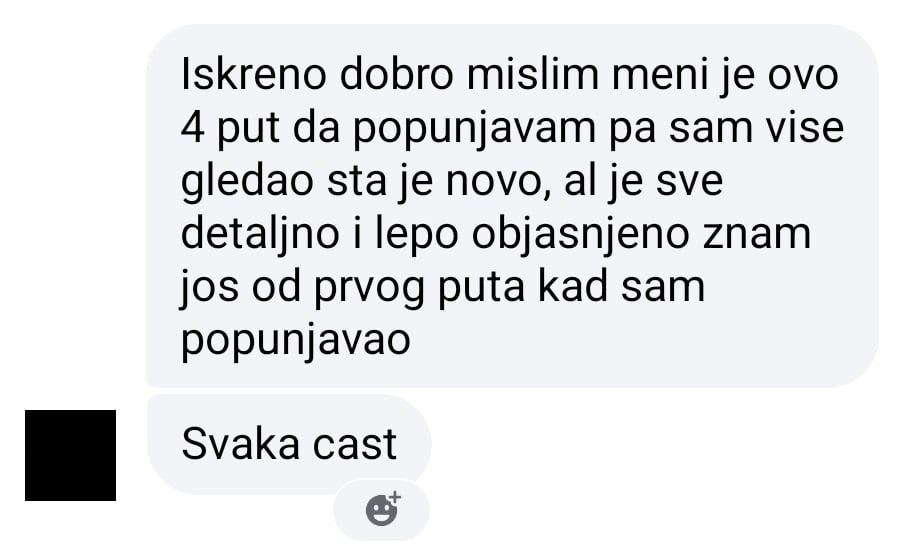Click the word "popunjavao" on the last line

296,342
